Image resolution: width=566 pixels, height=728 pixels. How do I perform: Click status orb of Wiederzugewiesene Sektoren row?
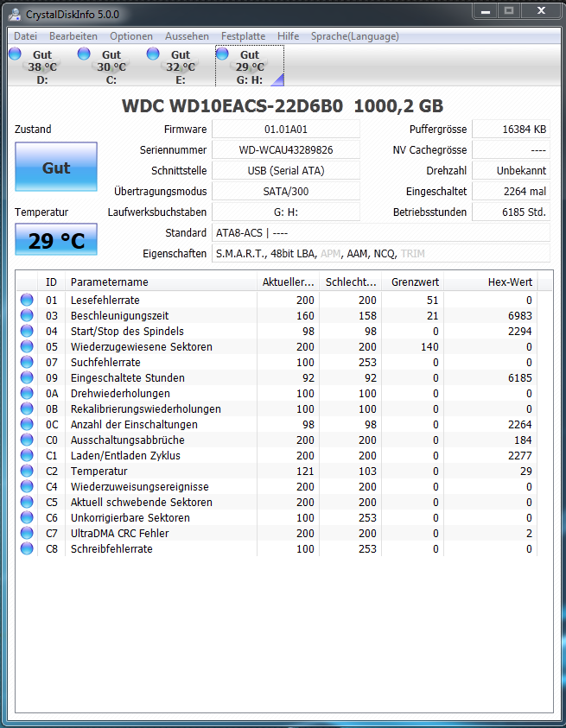point(27,346)
